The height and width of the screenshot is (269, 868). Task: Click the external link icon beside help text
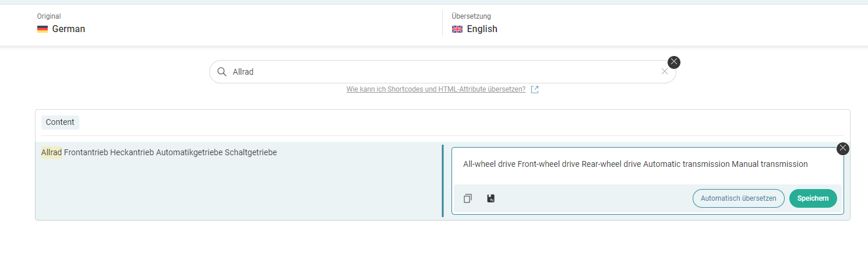click(x=535, y=90)
